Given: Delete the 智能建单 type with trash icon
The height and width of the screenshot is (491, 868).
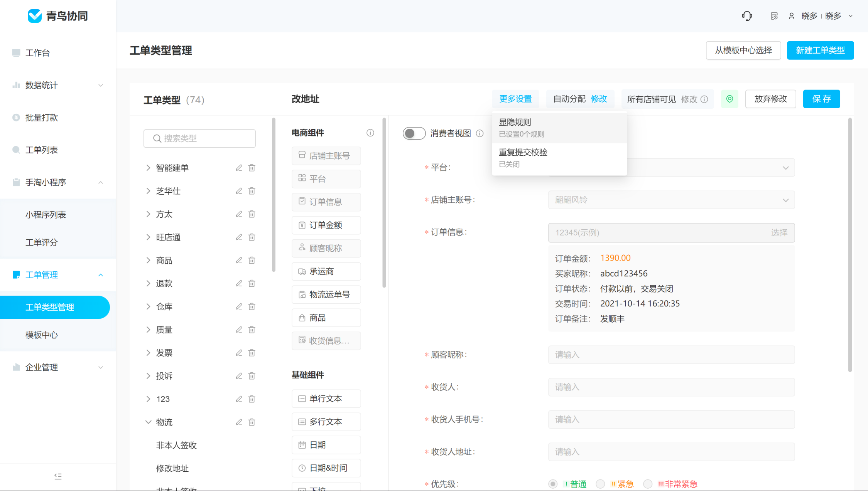Looking at the screenshot, I should pos(252,168).
